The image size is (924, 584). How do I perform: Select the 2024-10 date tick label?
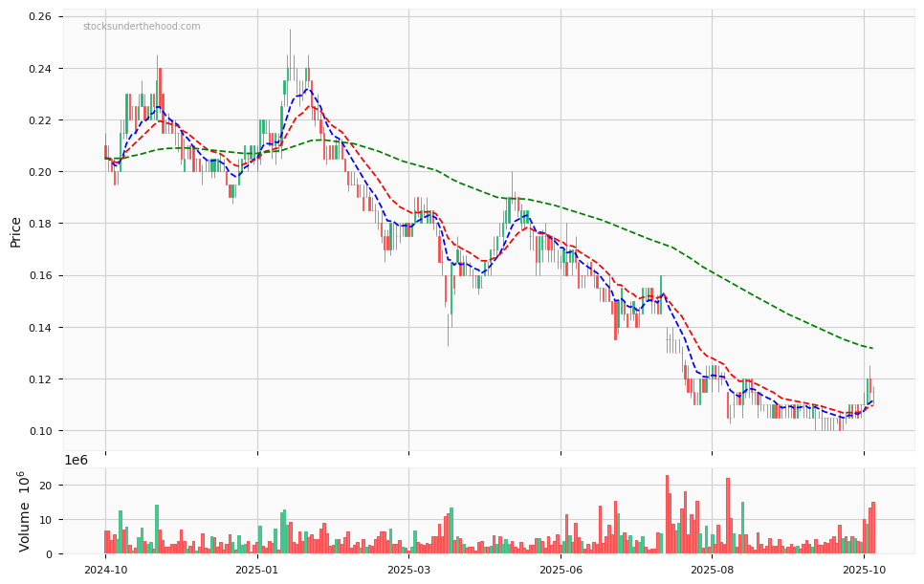point(105,571)
